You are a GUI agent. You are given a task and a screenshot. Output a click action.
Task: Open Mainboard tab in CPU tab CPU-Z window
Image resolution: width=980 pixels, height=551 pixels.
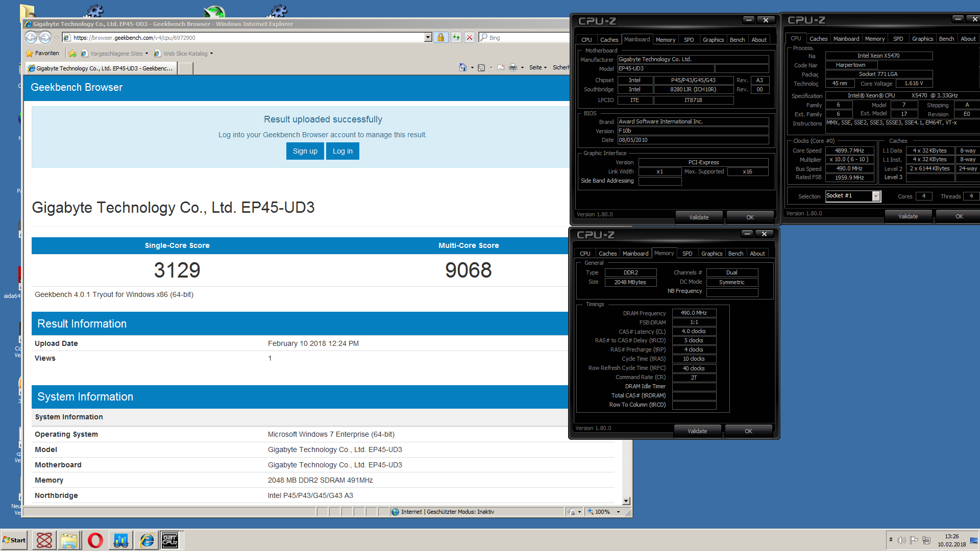pos(846,38)
